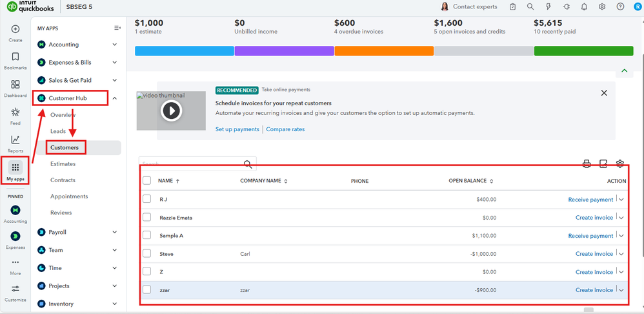644x314 pixels.
Task: Click the Create plus icon
Action: (x=15, y=30)
